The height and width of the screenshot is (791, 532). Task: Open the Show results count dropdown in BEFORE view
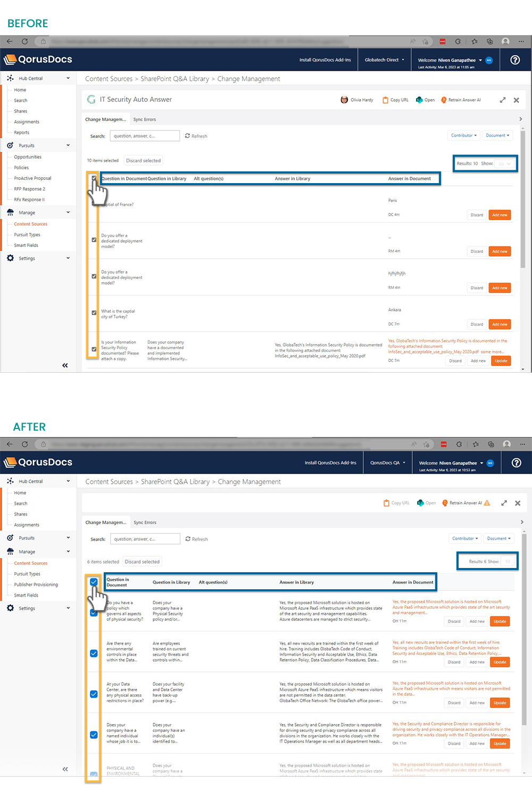504,163
